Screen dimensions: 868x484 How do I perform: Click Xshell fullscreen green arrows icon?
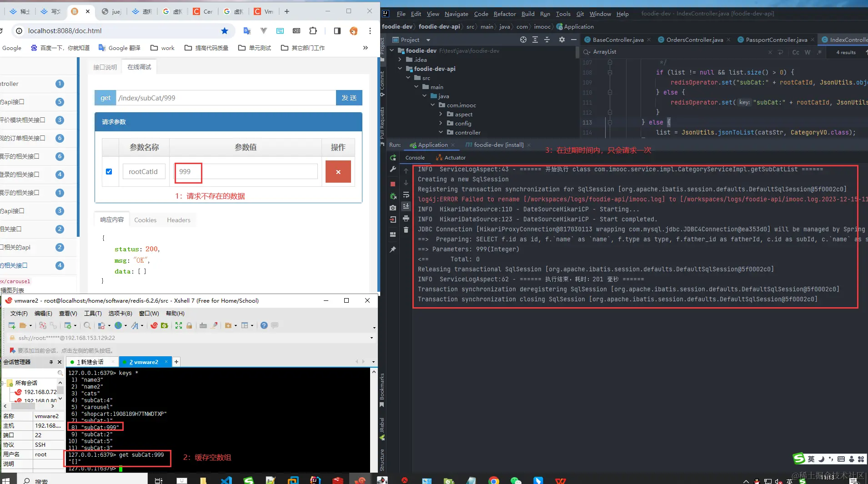click(179, 325)
